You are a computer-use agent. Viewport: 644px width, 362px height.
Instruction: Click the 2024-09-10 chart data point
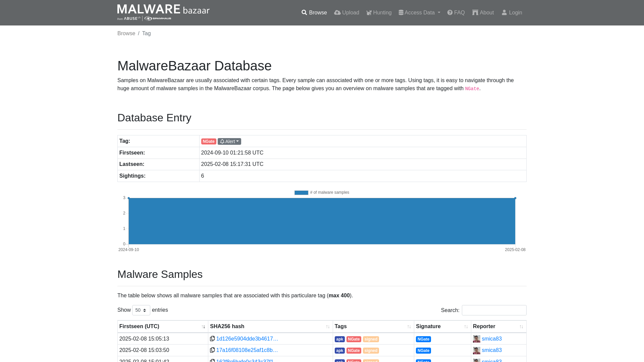pos(129,198)
